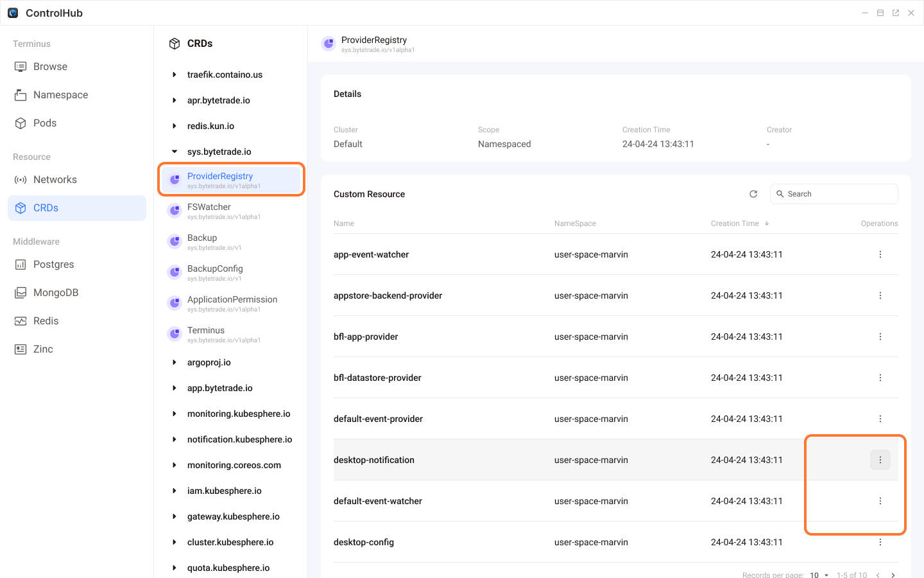Sort by the Creation Time column header
The width and height of the screenshot is (924, 578).
click(735, 223)
